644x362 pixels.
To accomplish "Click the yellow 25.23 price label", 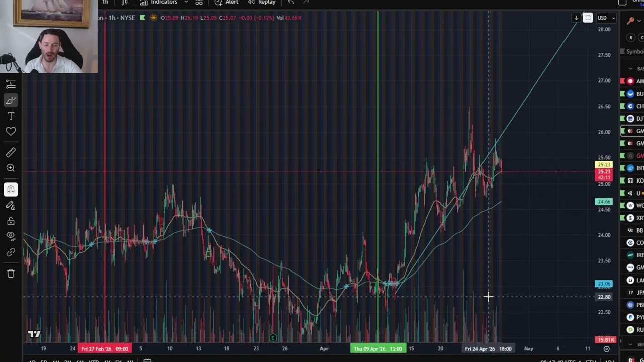I will 603,165.
